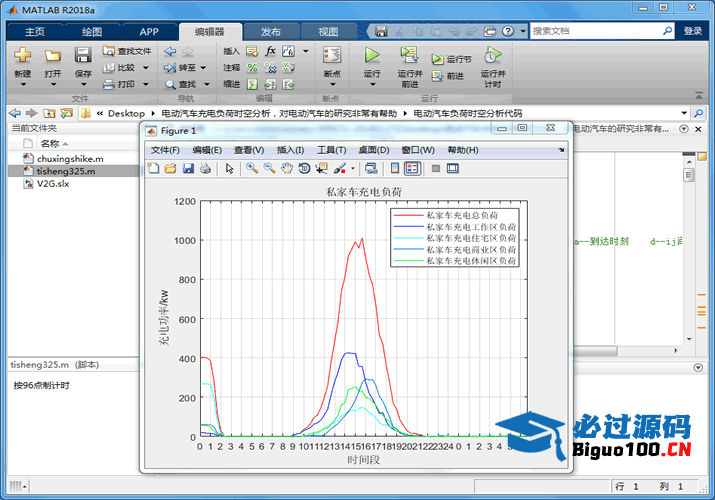Toggle Show Plot Tools and dock figure
Screen dimensions: 715x500
point(453,169)
